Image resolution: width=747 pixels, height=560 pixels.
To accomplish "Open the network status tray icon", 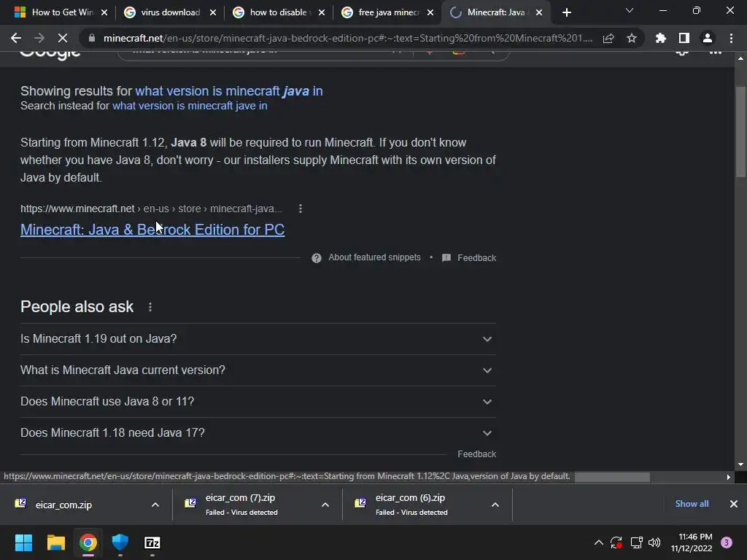I will click(x=636, y=542).
